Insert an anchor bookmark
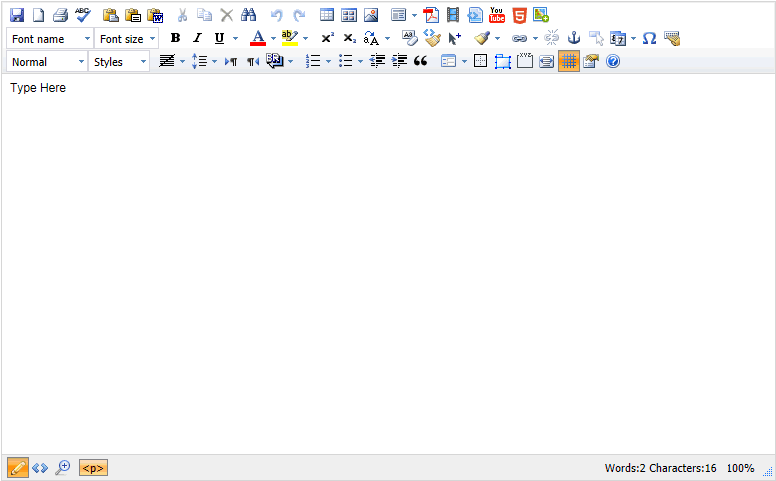776x481 pixels. (x=574, y=38)
